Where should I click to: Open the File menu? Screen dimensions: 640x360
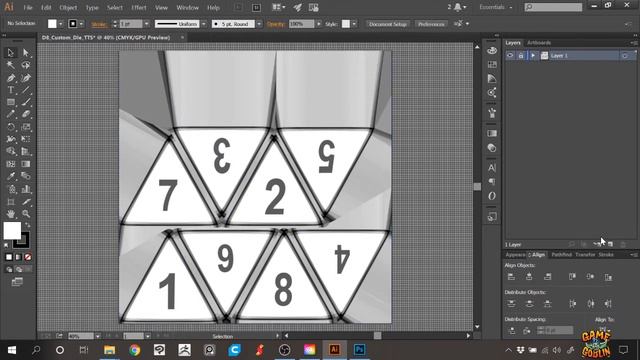[28, 7]
